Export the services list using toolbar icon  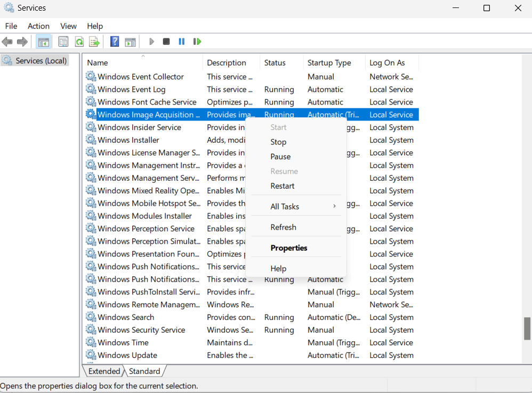click(94, 41)
